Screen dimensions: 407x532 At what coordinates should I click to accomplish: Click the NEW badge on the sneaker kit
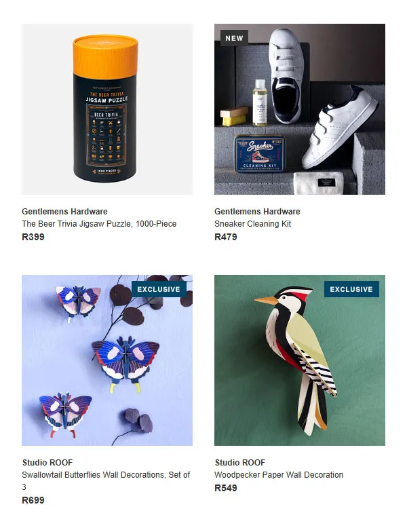pos(235,38)
